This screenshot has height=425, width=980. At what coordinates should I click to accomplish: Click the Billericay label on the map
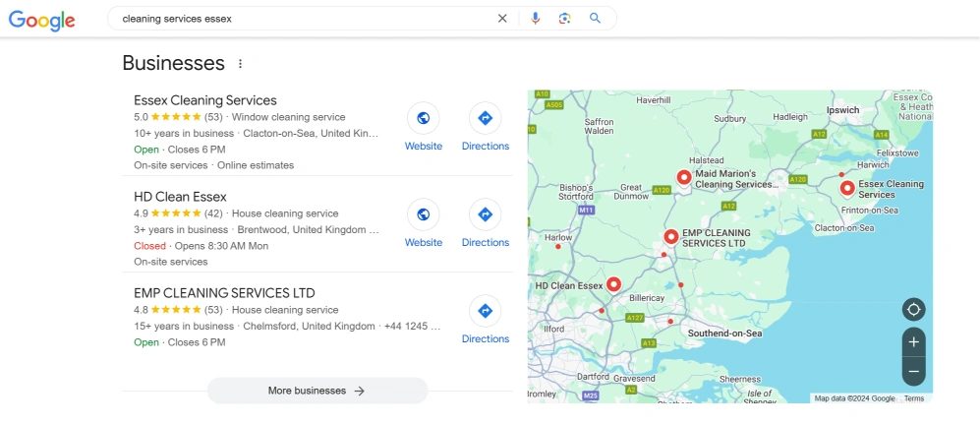pyautogui.click(x=647, y=298)
